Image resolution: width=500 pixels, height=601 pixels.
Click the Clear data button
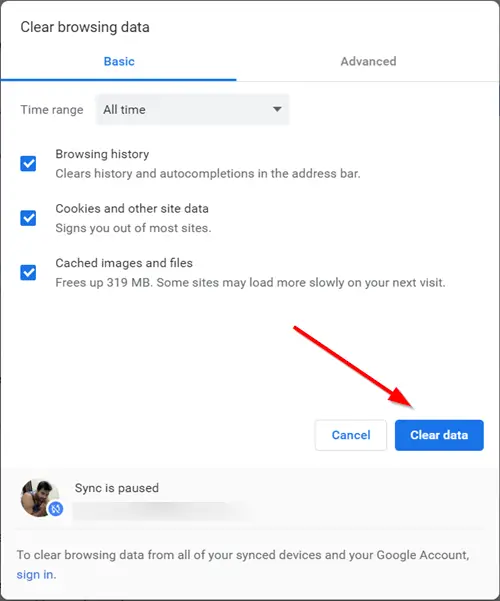tap(439, 435)
